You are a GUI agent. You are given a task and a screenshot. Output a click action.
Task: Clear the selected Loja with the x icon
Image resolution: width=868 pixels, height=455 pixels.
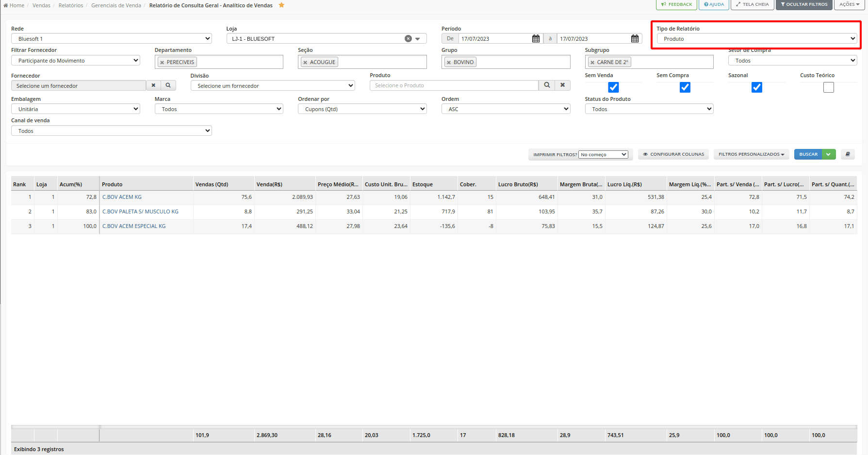408,39
